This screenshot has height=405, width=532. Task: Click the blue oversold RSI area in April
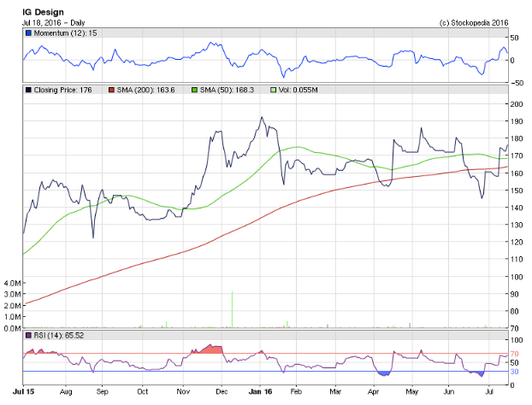pos(384,373)
